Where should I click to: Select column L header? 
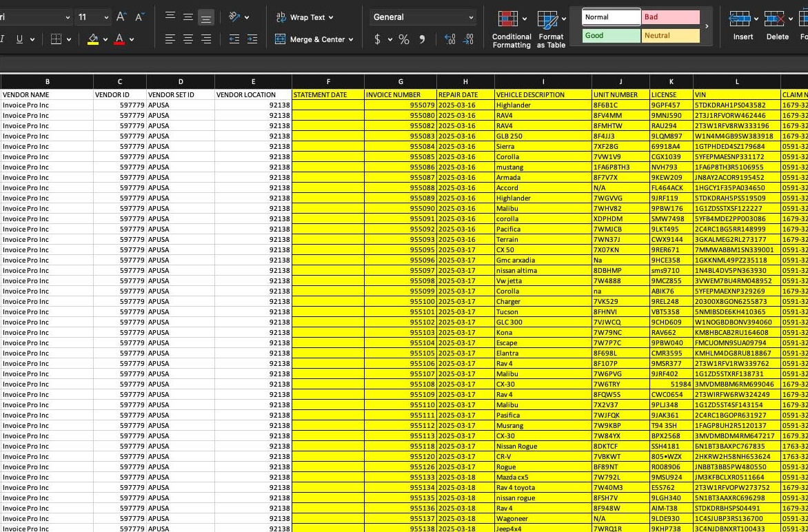(737, 81)
